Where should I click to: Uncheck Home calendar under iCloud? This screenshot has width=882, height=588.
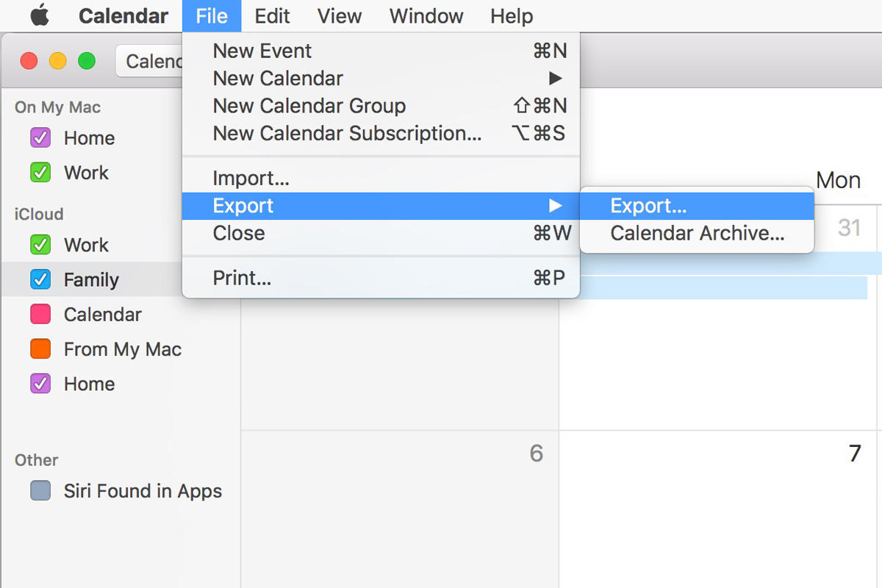click(40, 384)
